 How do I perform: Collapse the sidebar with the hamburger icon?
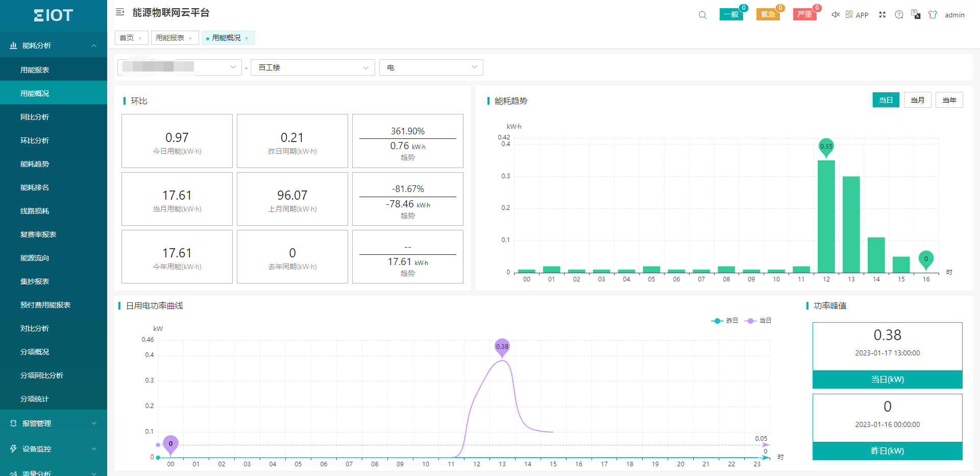120,12
